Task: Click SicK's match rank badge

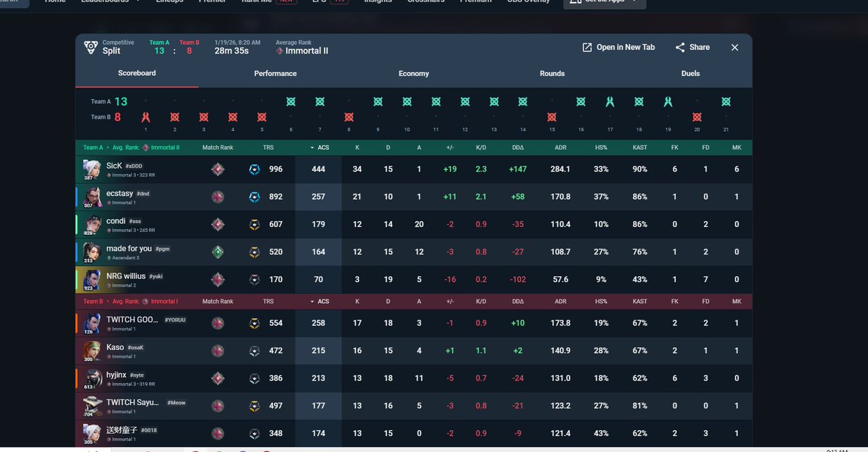Action: point(217,169)
